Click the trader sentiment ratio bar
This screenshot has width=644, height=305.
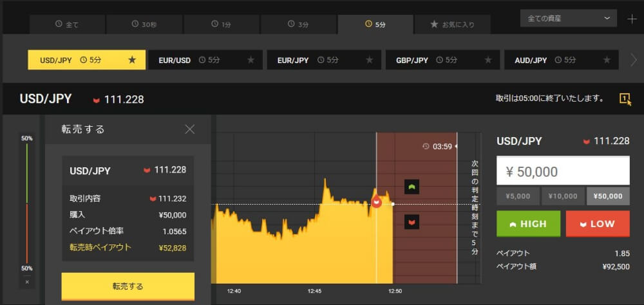[27, 203]
